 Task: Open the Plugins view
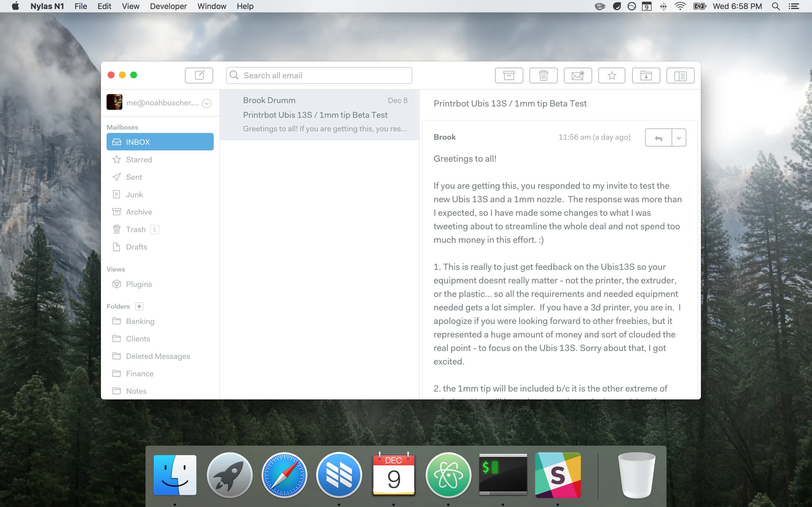(x=139, y=284)
